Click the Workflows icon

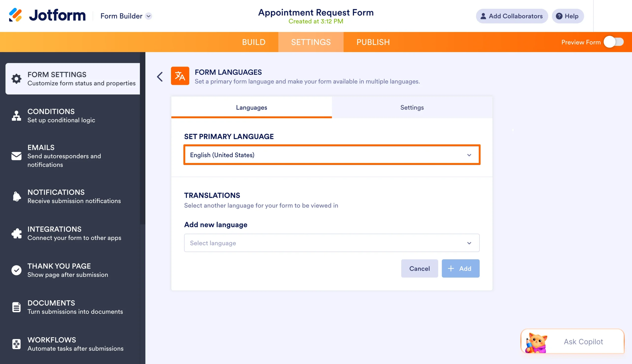coord(17,344)
